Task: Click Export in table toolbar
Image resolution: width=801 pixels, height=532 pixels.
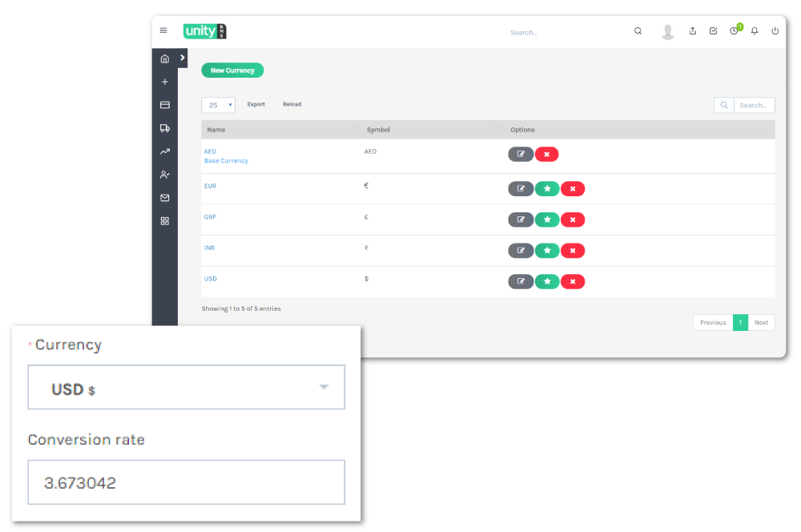Action: [x=256, y=104]
